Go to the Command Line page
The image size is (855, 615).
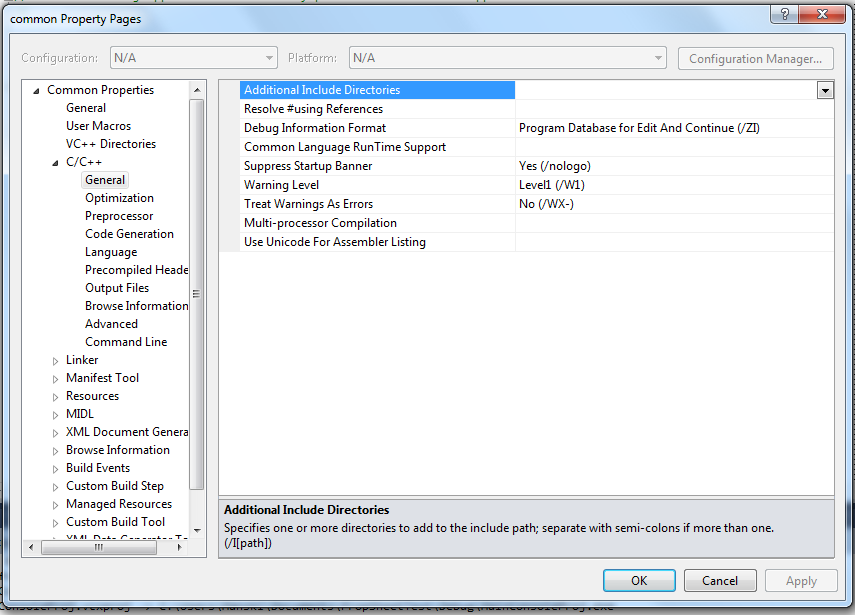click(126, 342)
